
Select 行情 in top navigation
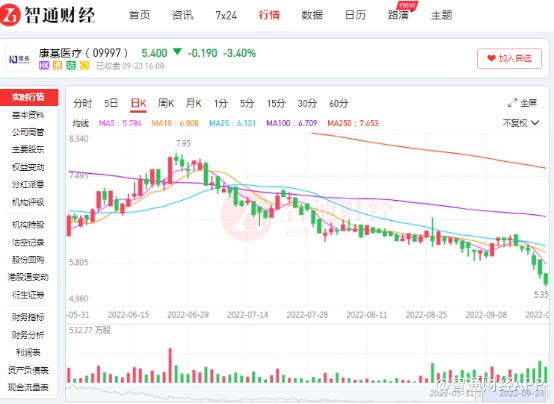click(x=269, y=15)
